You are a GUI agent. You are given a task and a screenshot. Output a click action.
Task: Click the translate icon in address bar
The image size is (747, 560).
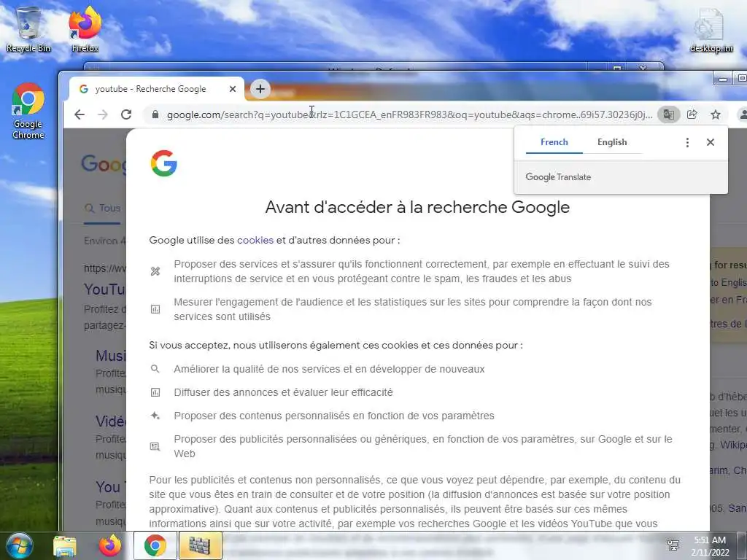[669, 114]
